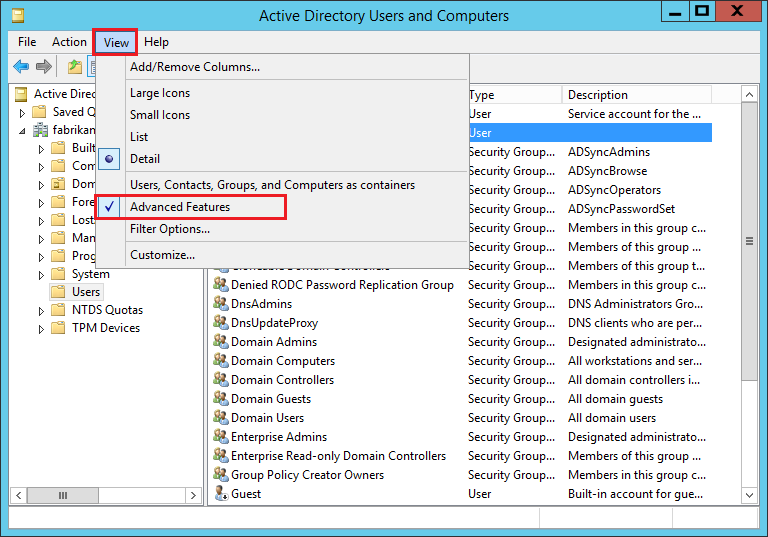Viewport: 768px width, 537px height.
Task: Click the Guest user account icon
Action: tap(221, 493)
